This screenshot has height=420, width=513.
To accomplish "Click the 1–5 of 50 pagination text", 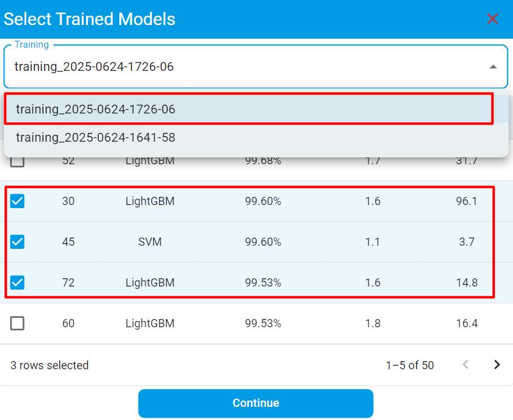I will tap(410, 365).
